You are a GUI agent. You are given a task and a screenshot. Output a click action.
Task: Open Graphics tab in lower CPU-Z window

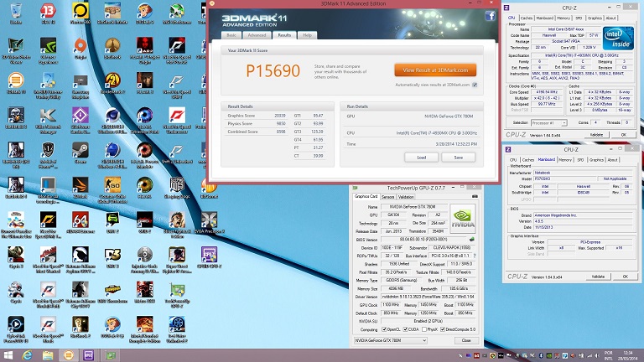[596, 160]
